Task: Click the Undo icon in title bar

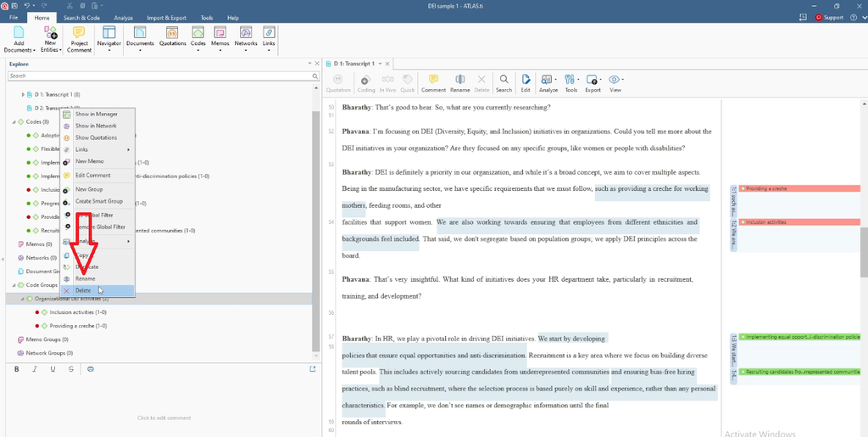Action: tap(26, 6)
